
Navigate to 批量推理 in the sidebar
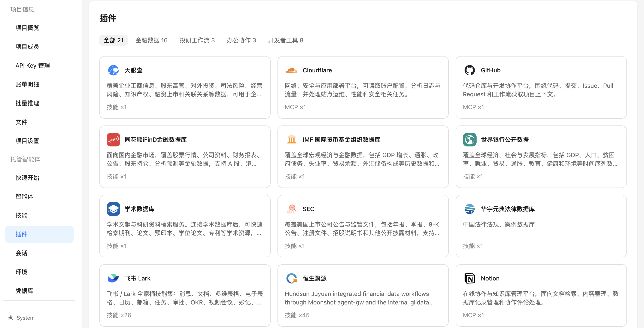click(39, 103)
